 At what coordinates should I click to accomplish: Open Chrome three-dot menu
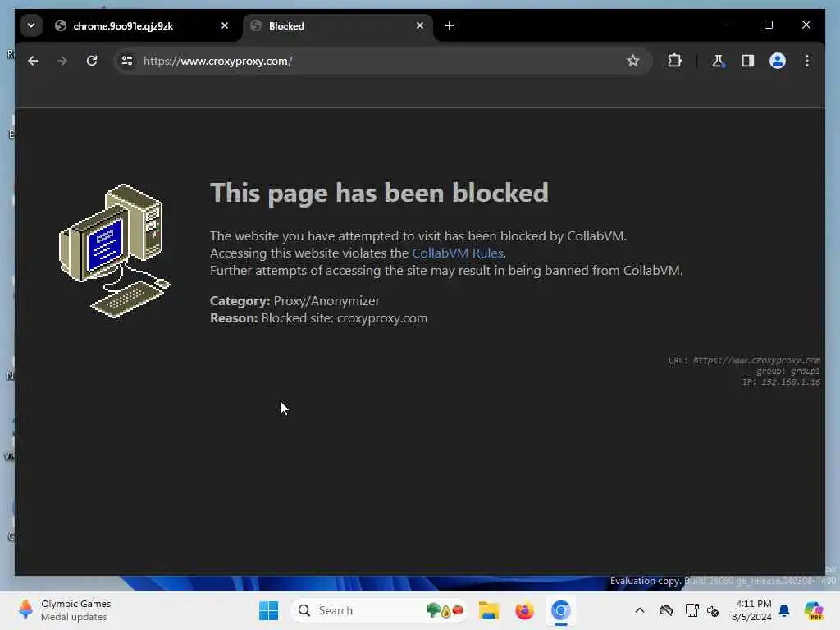coord(807,61)
